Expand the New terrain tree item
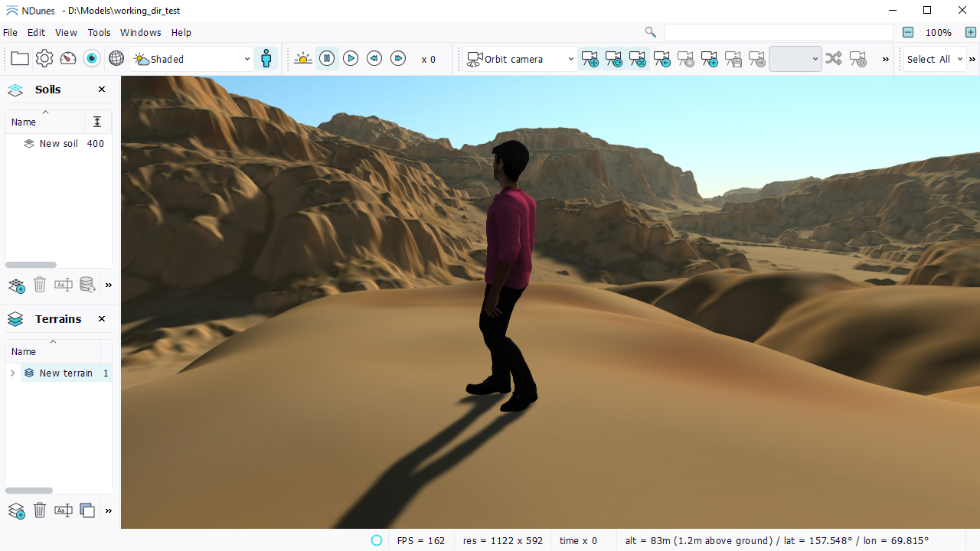 (12, 373)
